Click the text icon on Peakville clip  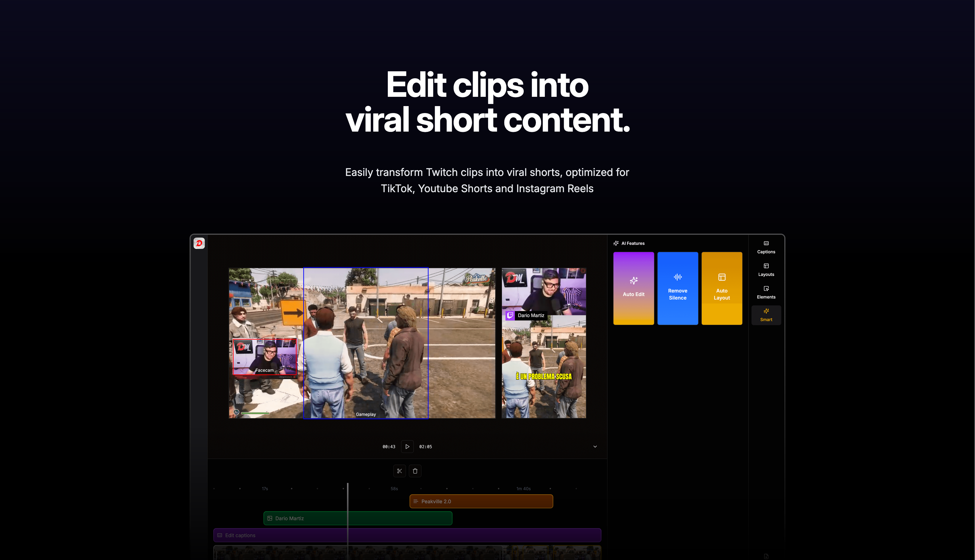416,501
